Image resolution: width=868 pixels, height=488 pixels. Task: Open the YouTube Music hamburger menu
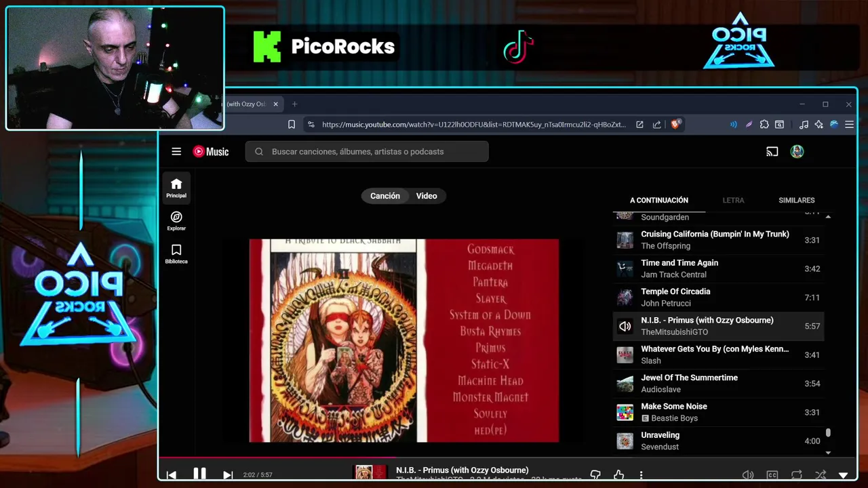coord(176,152)
